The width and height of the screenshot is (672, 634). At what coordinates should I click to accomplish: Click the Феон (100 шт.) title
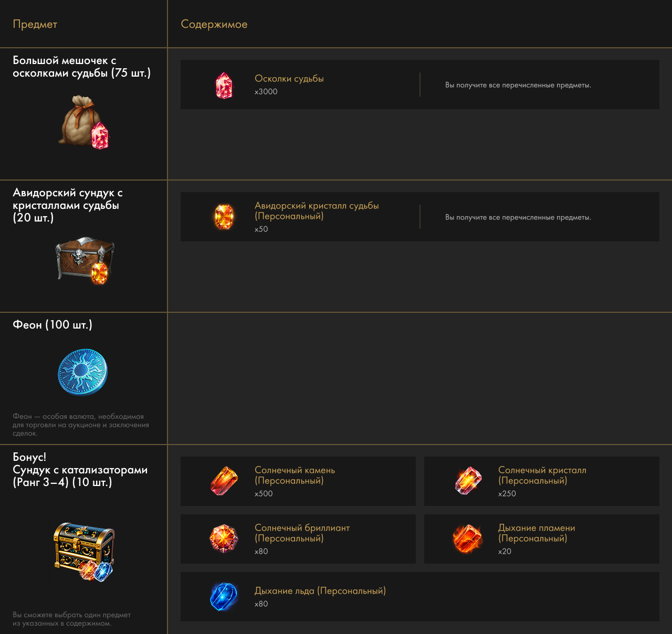(52, 325)
